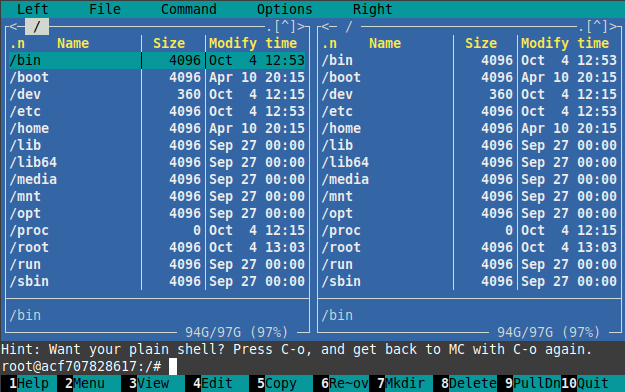Select /etc in the right panel
This screenshot has width=625, height=392.
pos(469,111)
